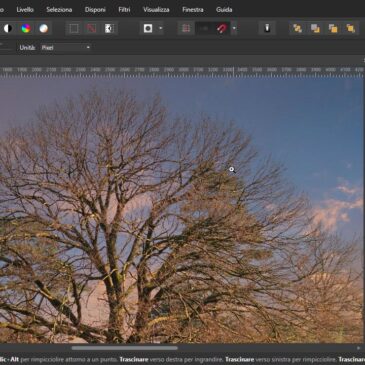
Task: Toggle Force Pixel Alignment red grid icon
Action: [186, 28]
